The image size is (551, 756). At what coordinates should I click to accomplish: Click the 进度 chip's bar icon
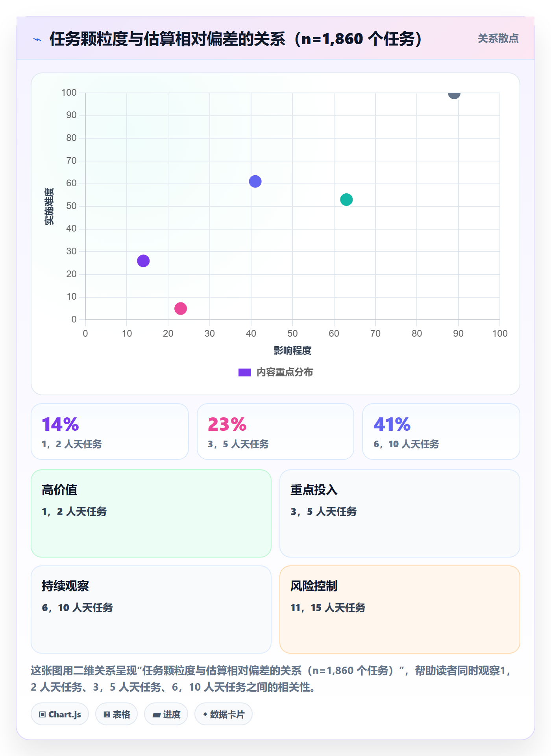click(x=157, y=715)
